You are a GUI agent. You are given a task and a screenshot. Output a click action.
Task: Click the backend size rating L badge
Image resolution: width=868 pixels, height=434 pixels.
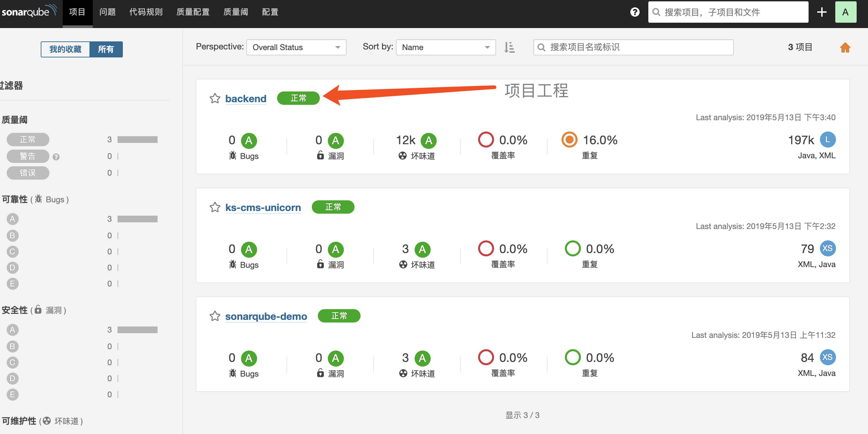(827, 140)
